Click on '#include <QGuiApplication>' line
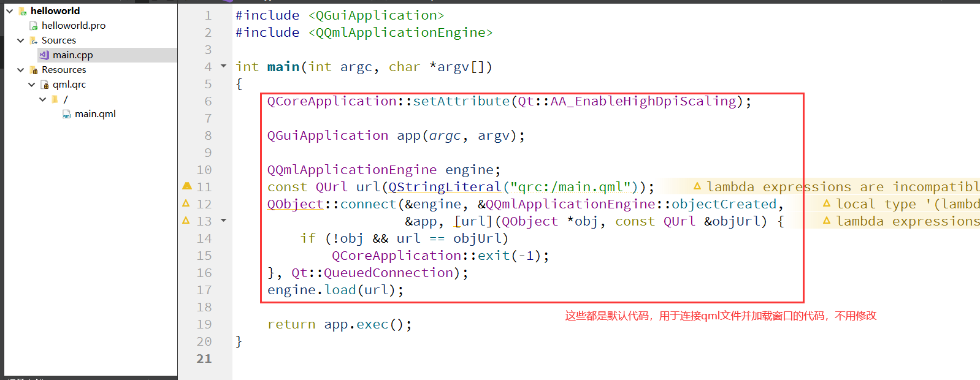 340,15
